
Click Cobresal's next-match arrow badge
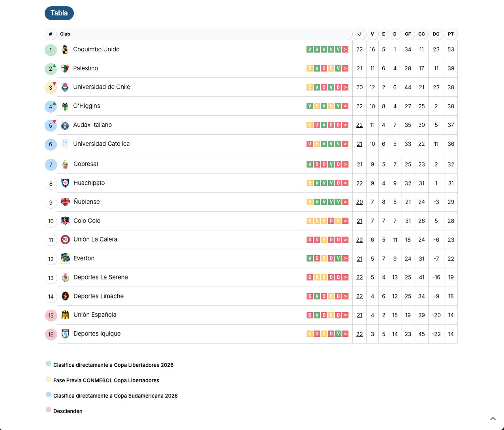(x=346, y=164)
